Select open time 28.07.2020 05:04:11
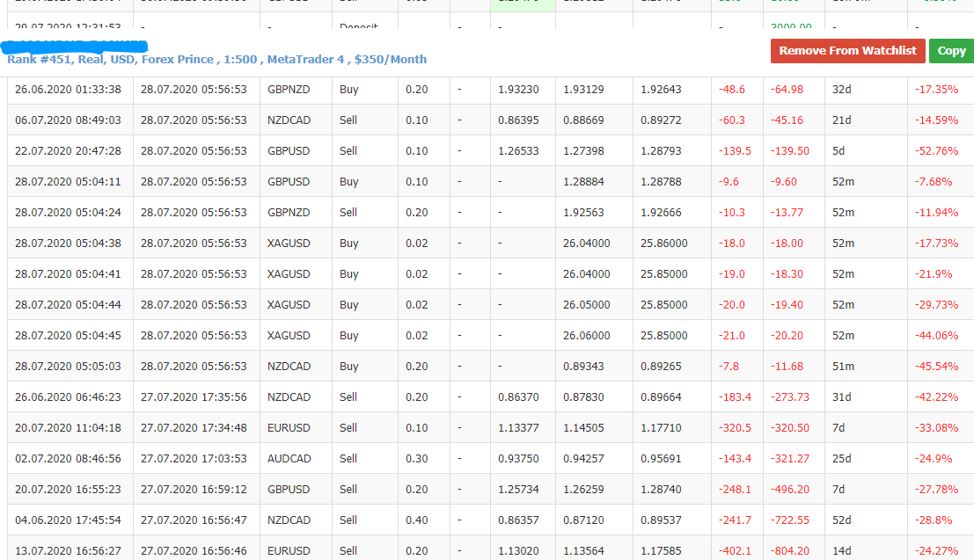The height and width of the screenshot is (560, 974). (68, 182)
